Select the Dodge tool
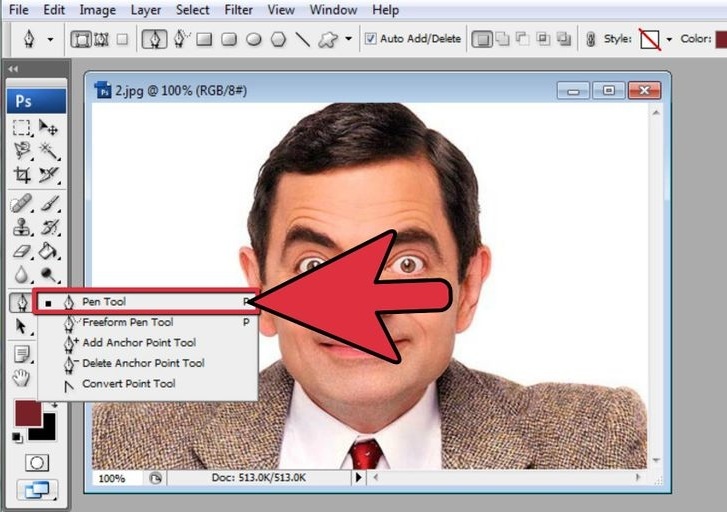727x512 pixels. coord(48,275)
